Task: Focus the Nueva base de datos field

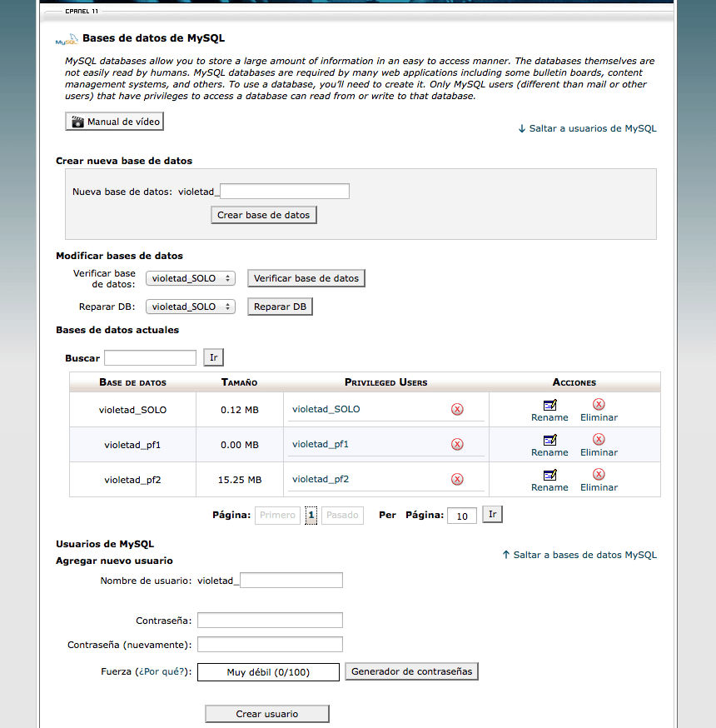Action: (x=285, y=192)
